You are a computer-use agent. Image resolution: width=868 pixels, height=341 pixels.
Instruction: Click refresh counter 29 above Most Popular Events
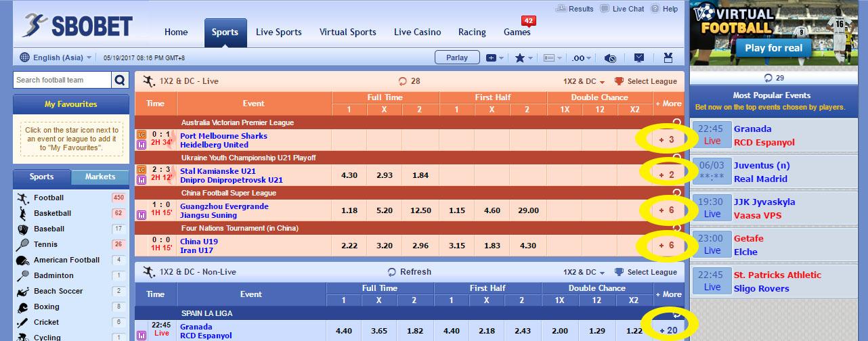tap(774, 78)
